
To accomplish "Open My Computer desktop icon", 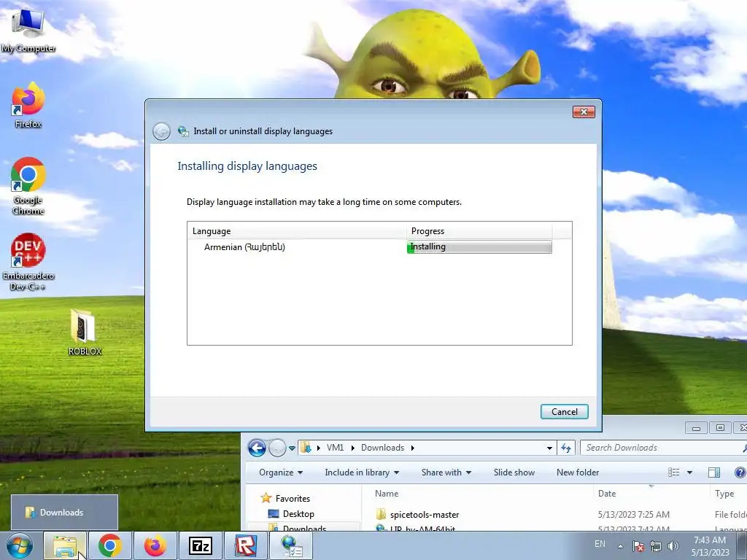I will (x=28, y=31).
